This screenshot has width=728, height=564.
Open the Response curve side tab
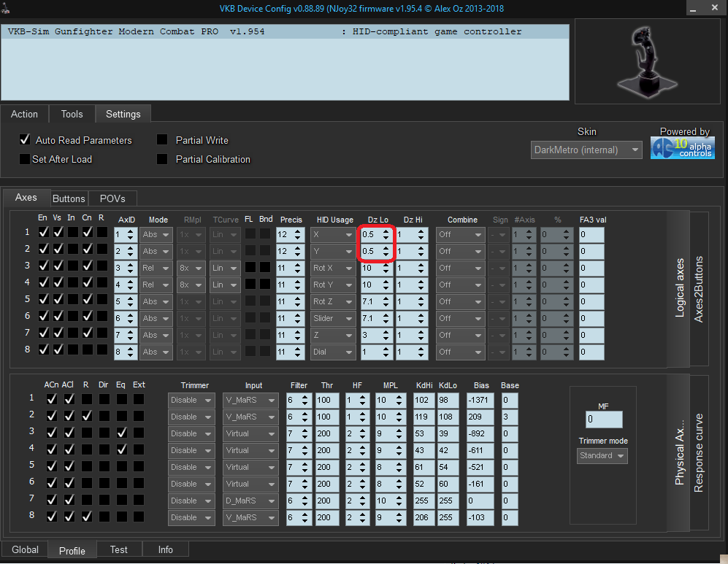point(699,453)
